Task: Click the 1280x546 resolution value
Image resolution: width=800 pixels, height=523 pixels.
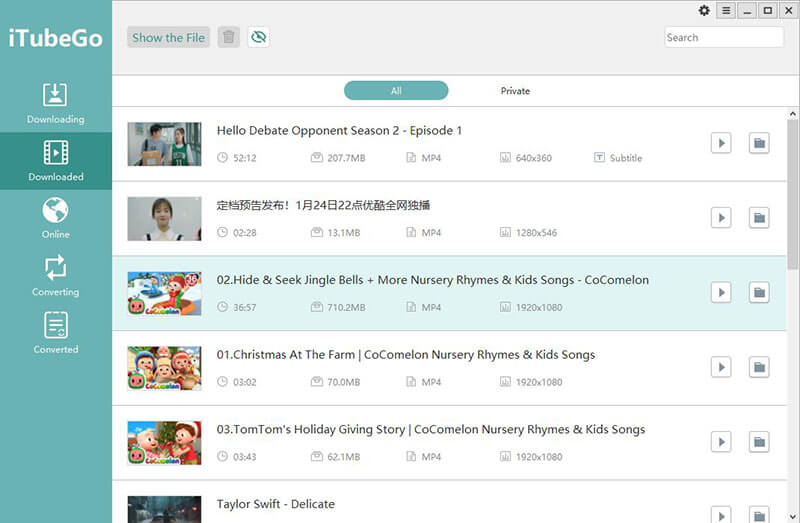Action: [536, 233]
